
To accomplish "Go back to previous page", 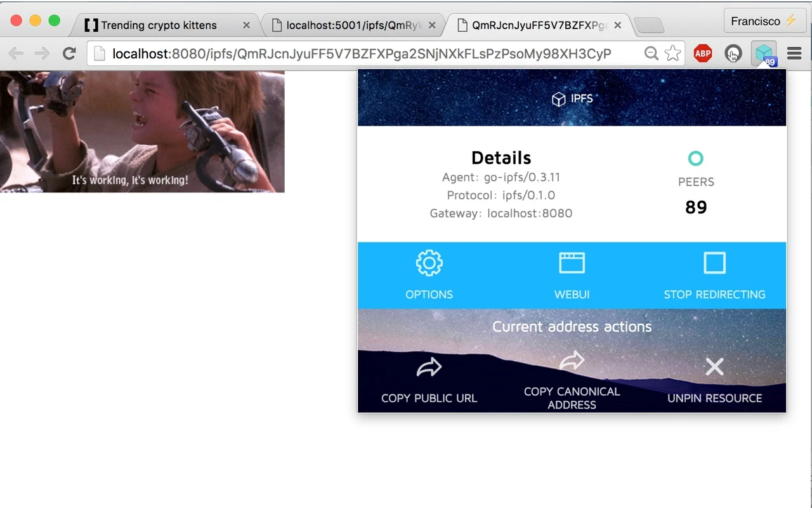I will [x=16, y=53].
